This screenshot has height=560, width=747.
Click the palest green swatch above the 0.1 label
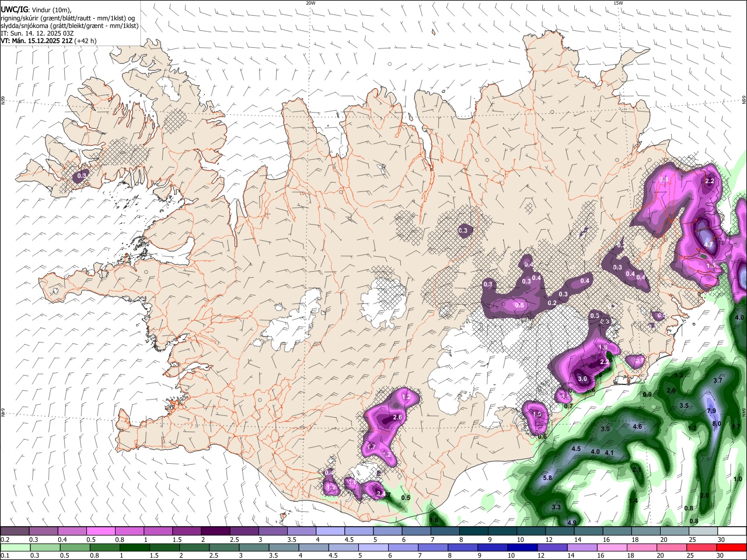coord(15,548)
